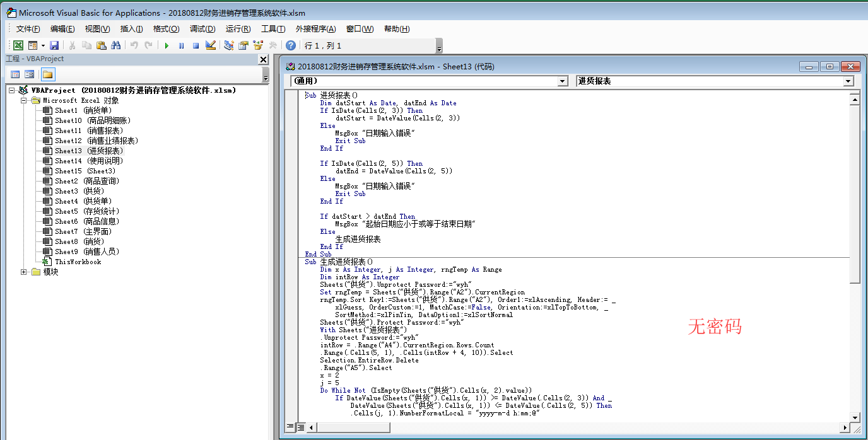Select Sheet2 (商品查询) tree item
This screenshot has width=868, height=440.
tap(87, 181)
